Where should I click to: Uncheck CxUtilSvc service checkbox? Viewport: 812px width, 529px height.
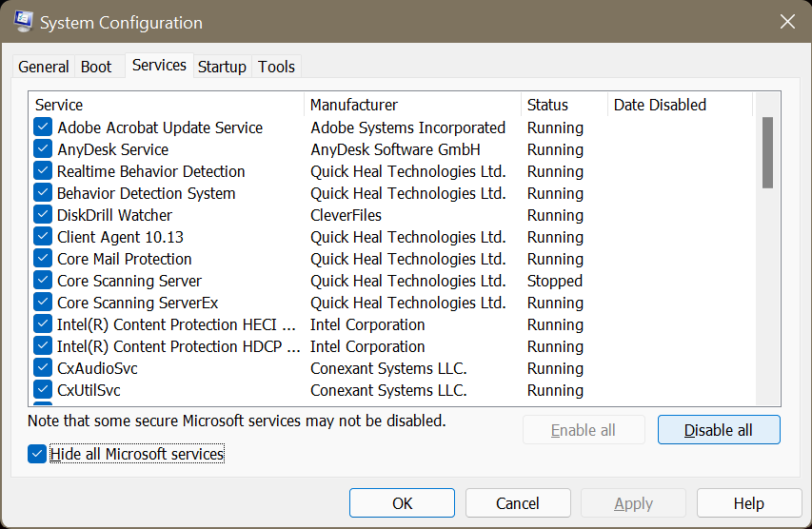pyautogui.click(x=43, y=389)
